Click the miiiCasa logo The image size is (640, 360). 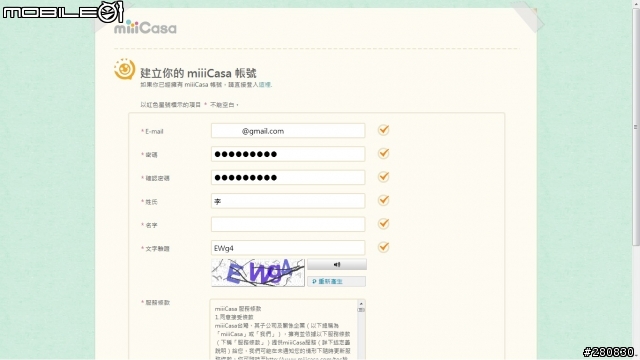pyautogui.click(x=145, y=27)
